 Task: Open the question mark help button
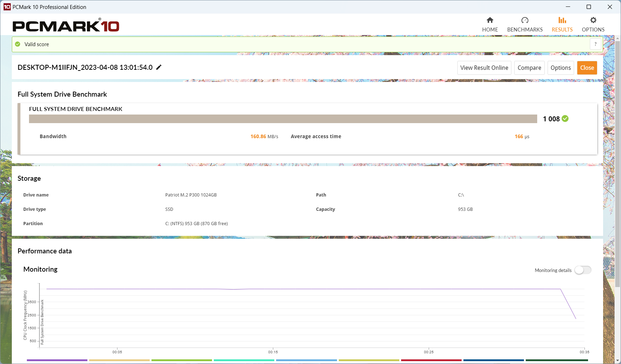[x=596, y=44]
